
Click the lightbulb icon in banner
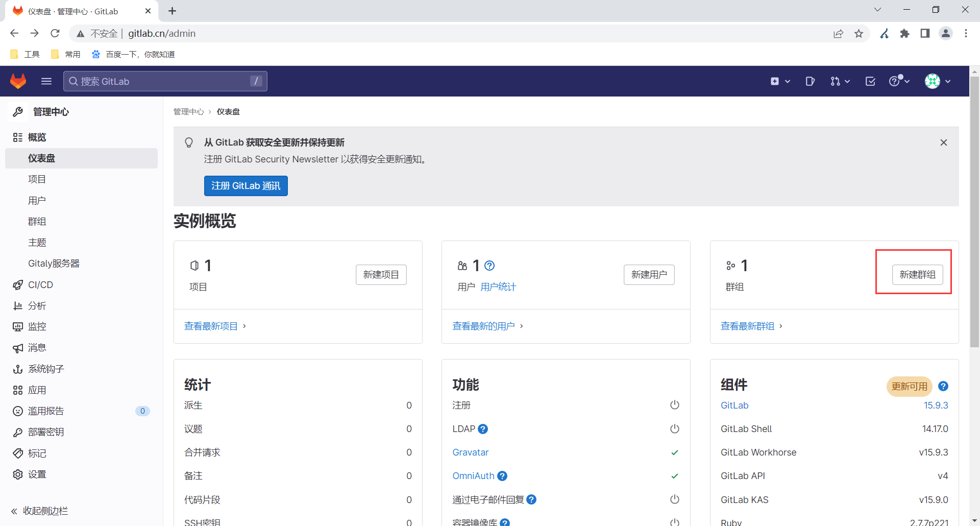pyautogui.click(x=189, y=142)
